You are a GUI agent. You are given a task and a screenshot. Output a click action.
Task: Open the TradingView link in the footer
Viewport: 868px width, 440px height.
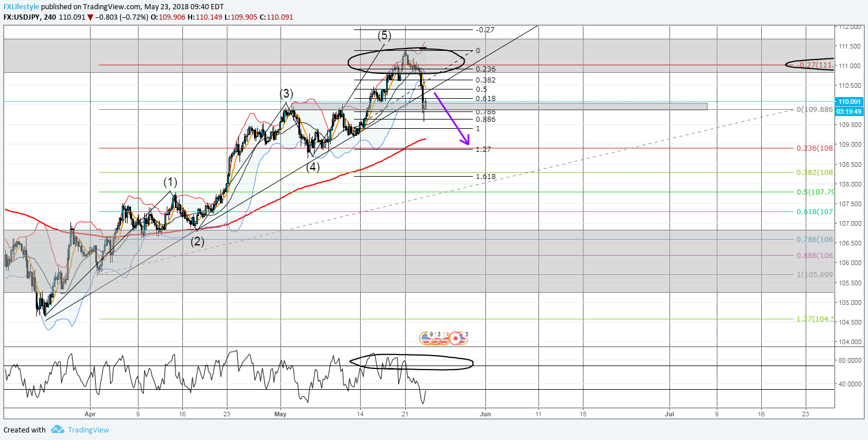pos(88,430)
